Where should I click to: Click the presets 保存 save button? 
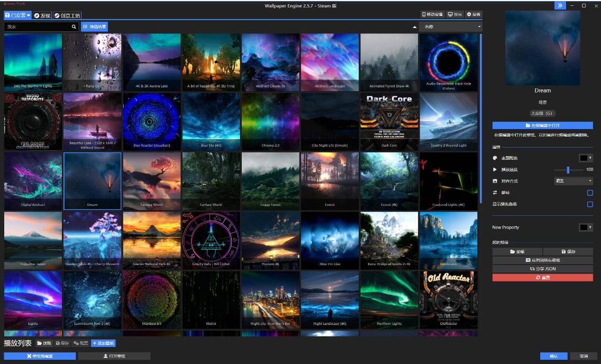[568, 252]
